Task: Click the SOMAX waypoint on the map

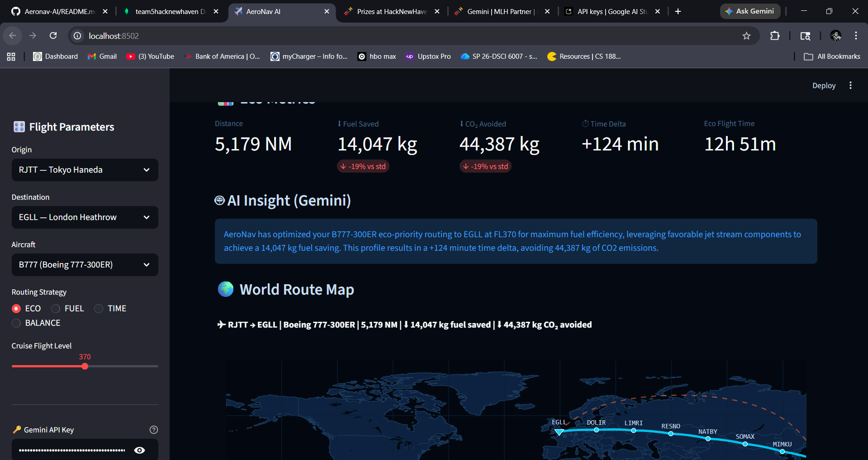Action: click(745, 444)
